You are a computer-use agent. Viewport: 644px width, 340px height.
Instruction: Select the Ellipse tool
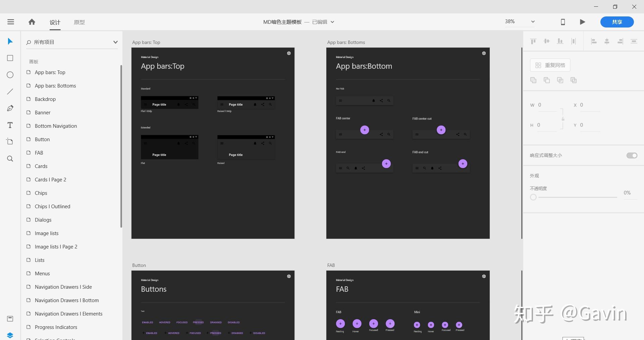click(10, 75)
